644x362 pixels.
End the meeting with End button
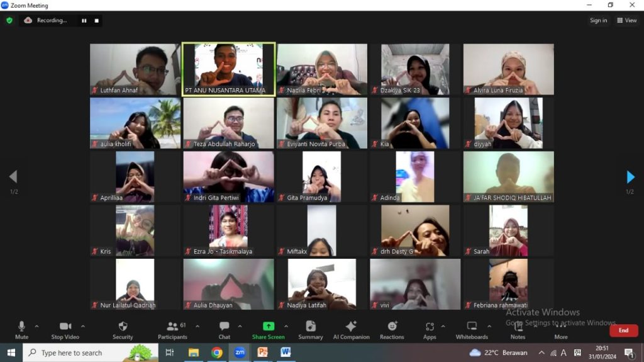coord(623,331)
